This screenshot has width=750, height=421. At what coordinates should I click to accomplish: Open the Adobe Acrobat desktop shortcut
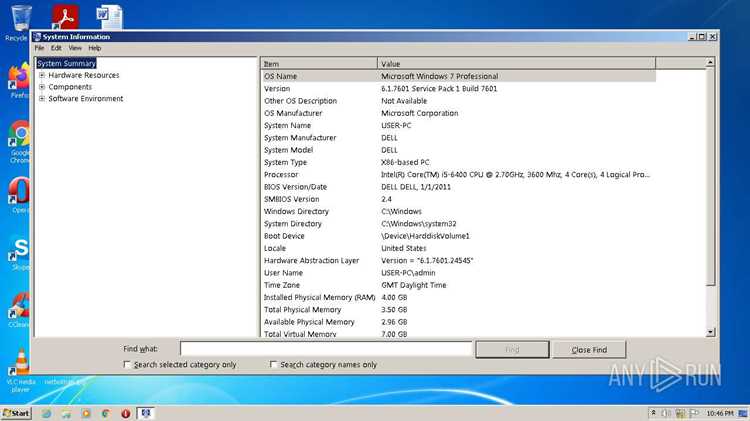[x=65, y=16]
